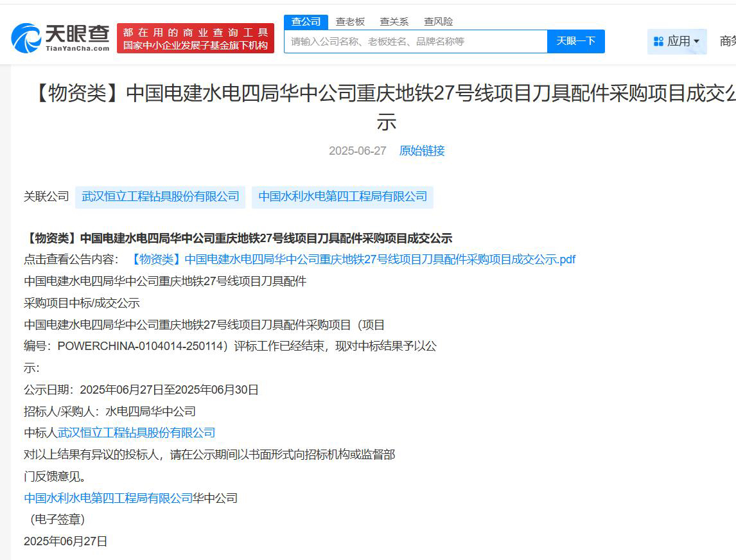
Task: Click the 点击查看公告内容 label
Action: click(72, 259)
